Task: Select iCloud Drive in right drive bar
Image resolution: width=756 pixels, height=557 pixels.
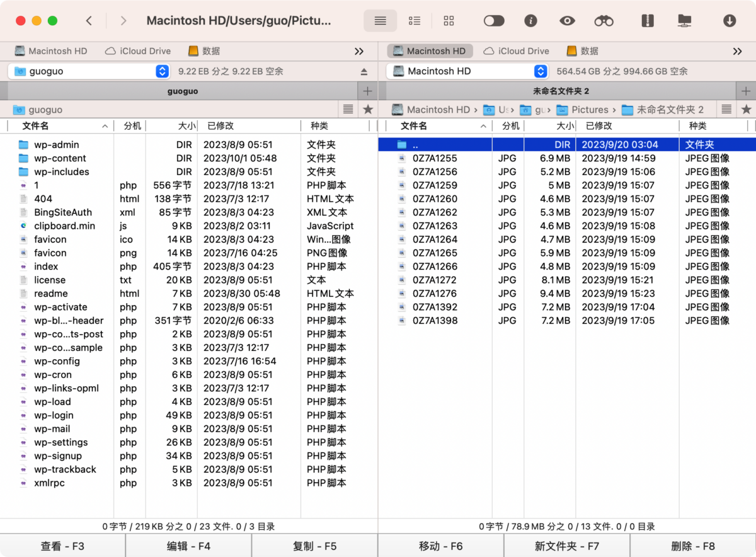Action: pos(516,51)
